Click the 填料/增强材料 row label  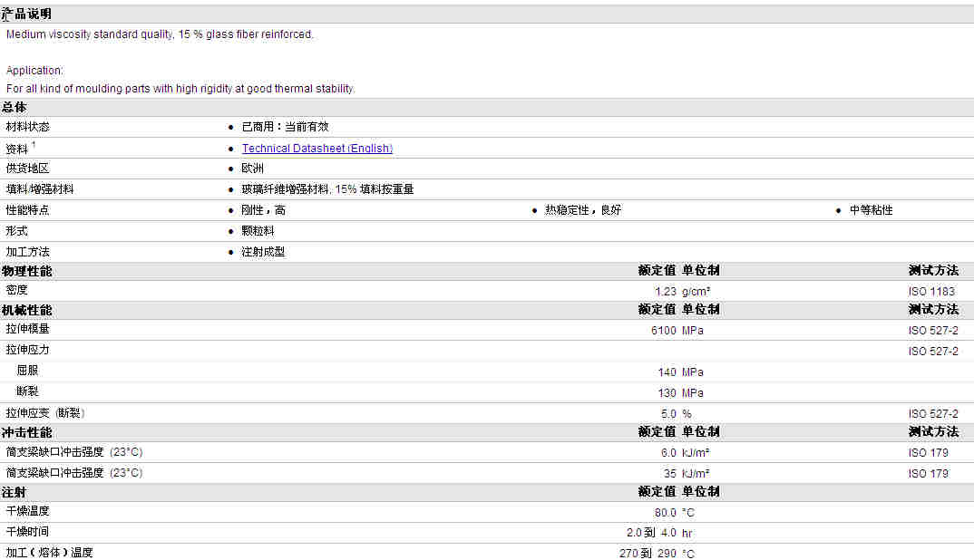[40, 189]
